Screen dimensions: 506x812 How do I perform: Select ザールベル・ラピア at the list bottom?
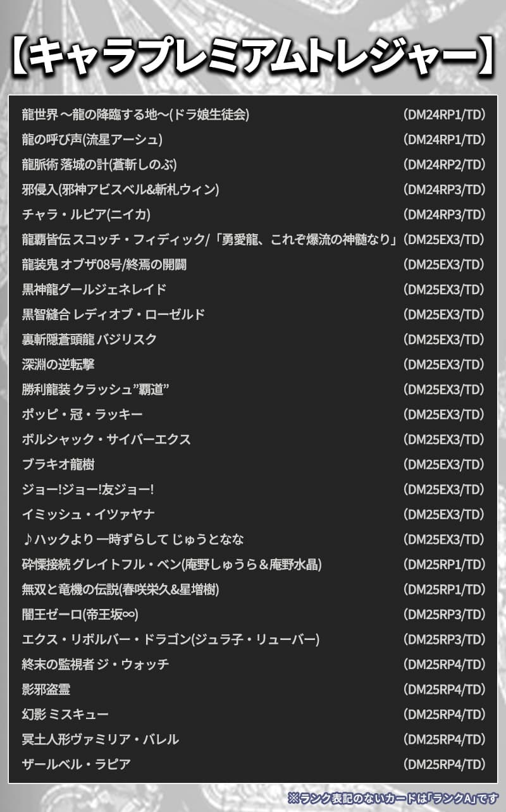click(76, 764)
